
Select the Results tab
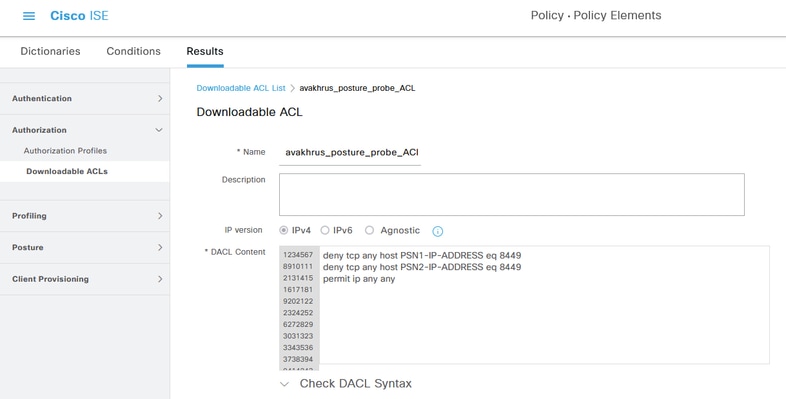(205, 51)
